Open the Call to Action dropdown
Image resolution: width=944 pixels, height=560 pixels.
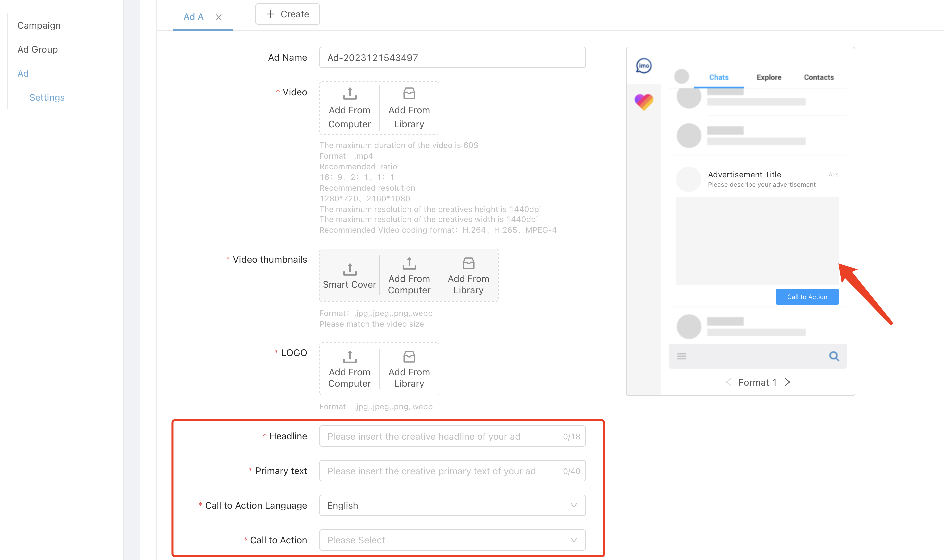[x=452, y=540]
